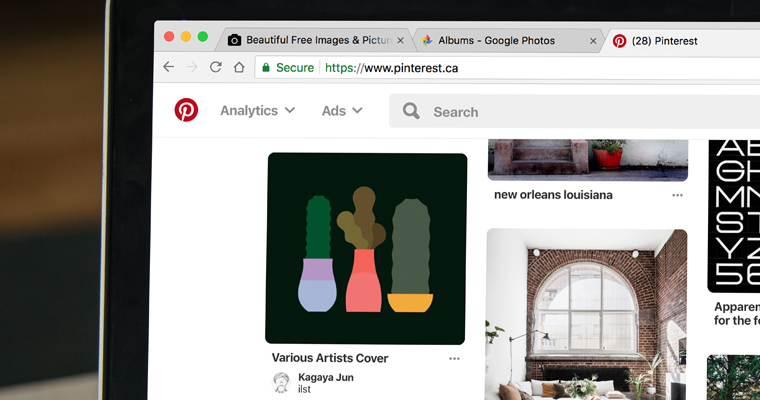The height and width of the screenshot is (400, 760).
Task: Open the cactus illustration pin
Action: [x=366, y=248]
